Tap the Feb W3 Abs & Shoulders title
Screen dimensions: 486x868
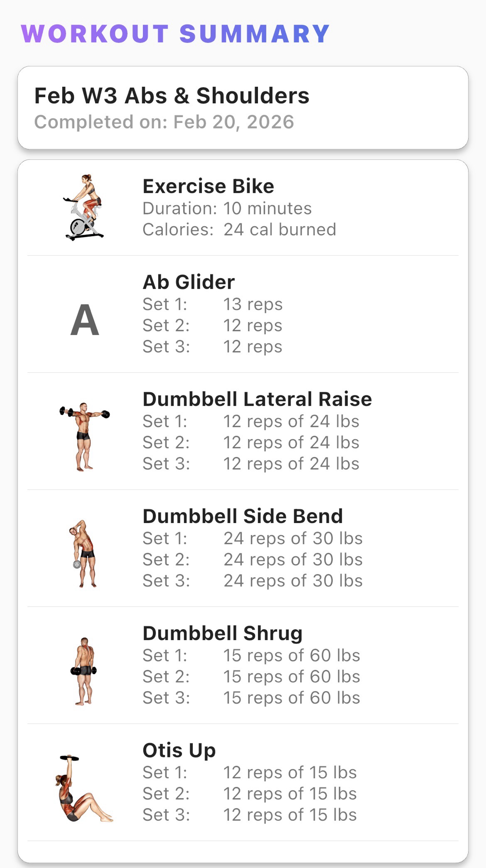[x=172, y=96]
